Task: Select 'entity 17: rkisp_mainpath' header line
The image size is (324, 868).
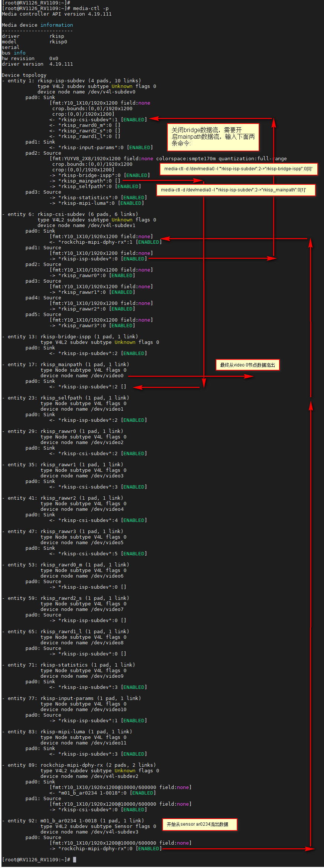Action: pyautogui.click(x=66, y=364)
